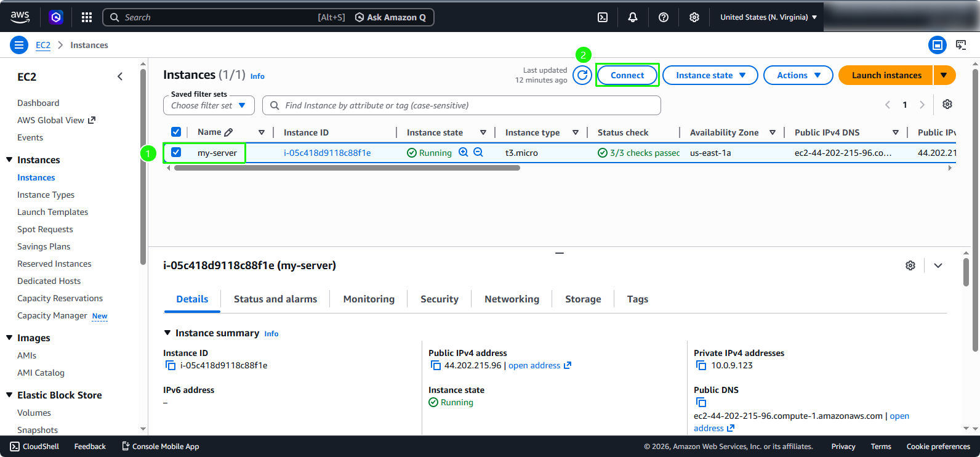Copy the Public IPv4 address 44.202.215.96
Screen dimensions: 980x457
click(x=436, y=365)
